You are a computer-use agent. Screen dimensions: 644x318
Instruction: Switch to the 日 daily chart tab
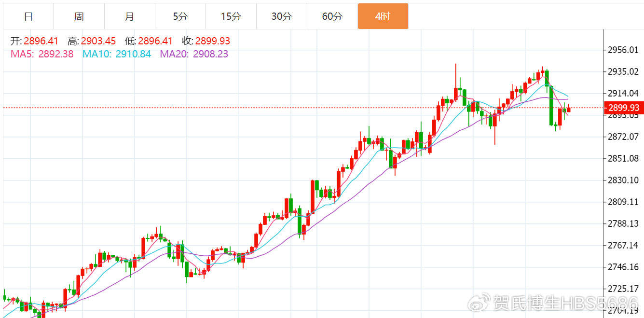[x=28, y=16]
